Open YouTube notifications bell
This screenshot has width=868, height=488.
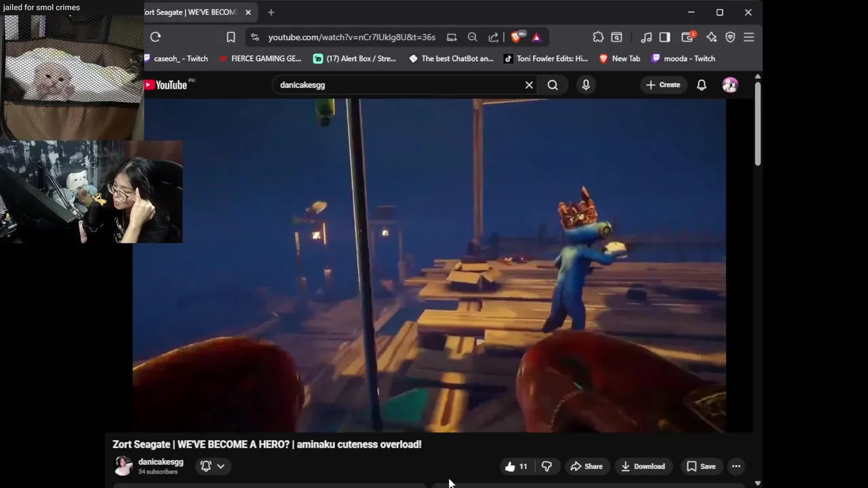pyautogui.click(x=702, y=85)
